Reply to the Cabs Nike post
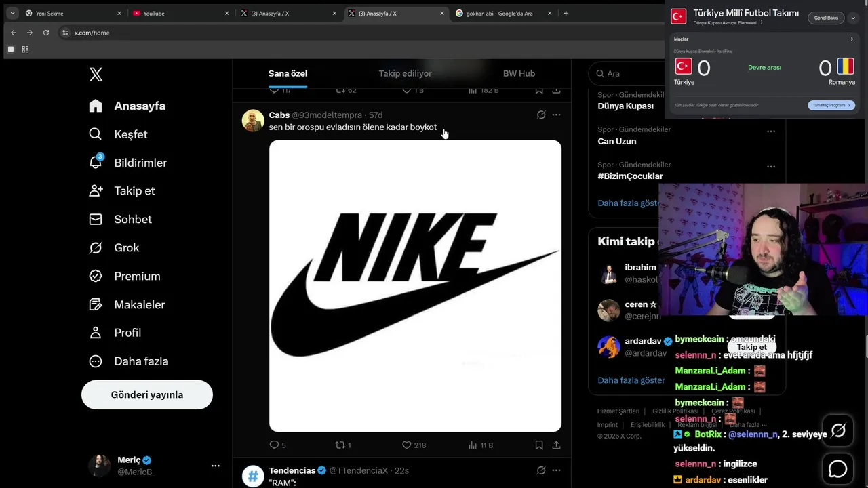This screenshot has width=868, height=488. point(277,445)
